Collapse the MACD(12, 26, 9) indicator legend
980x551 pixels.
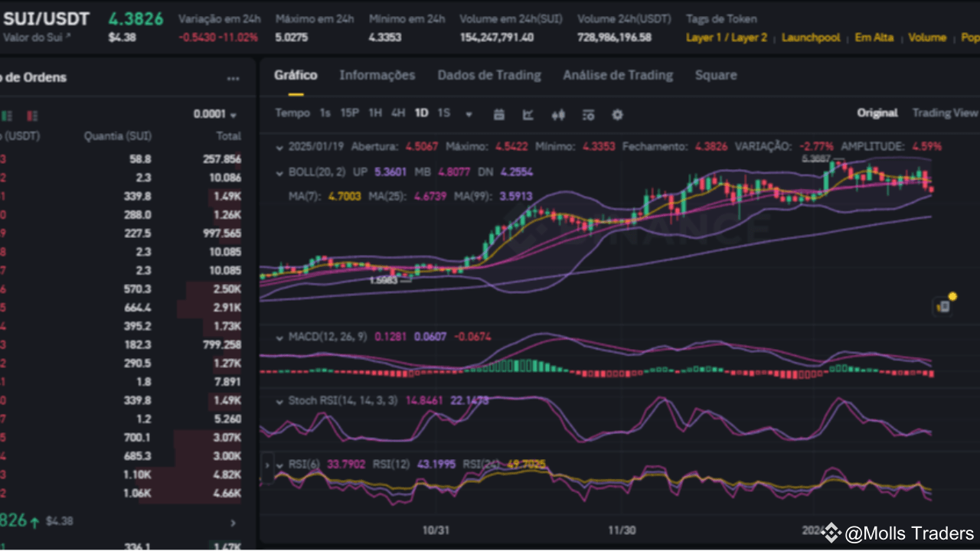(x=278, y=337)
